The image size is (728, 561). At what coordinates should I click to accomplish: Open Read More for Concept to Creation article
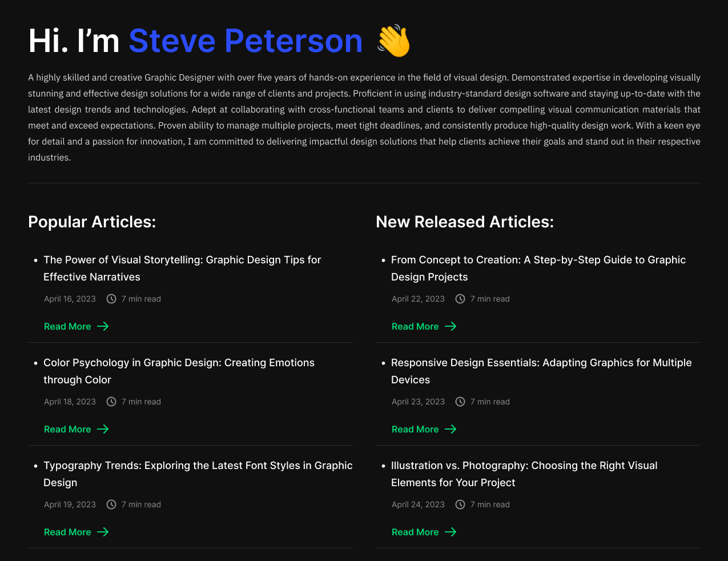click(415, 326)
